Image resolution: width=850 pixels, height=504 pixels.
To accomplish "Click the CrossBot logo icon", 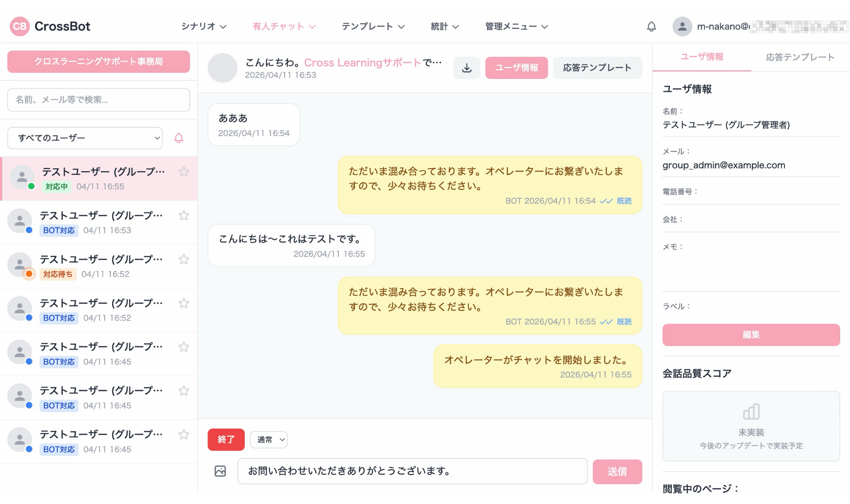I will (x=19, y=26).
